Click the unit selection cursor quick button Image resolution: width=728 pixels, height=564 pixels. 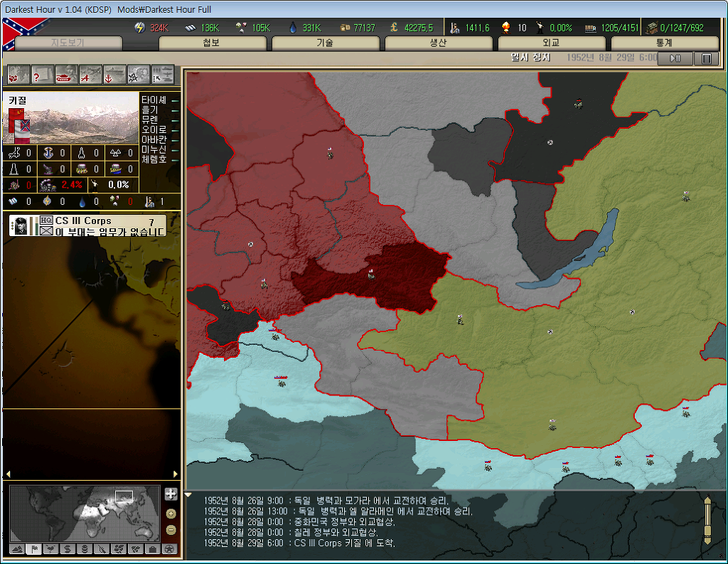[x=163, y=75]
